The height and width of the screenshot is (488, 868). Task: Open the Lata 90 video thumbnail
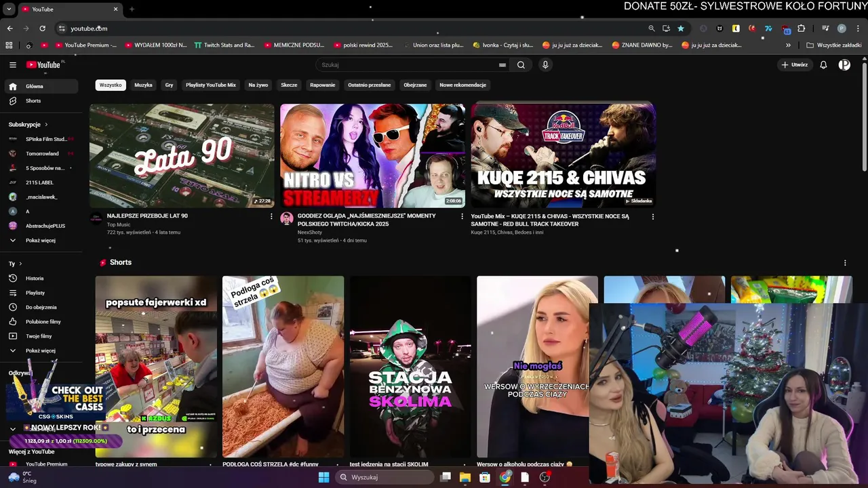(182, 156)
